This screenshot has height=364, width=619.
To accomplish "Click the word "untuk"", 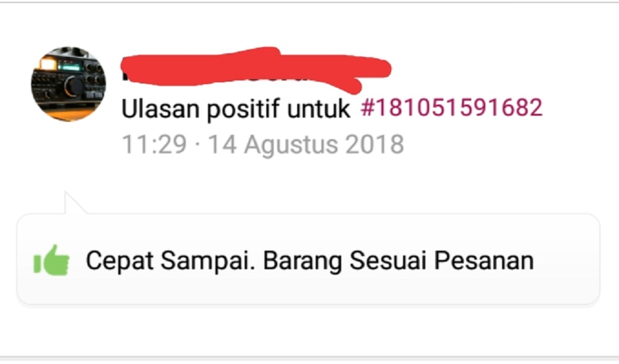I will [319, 108].
